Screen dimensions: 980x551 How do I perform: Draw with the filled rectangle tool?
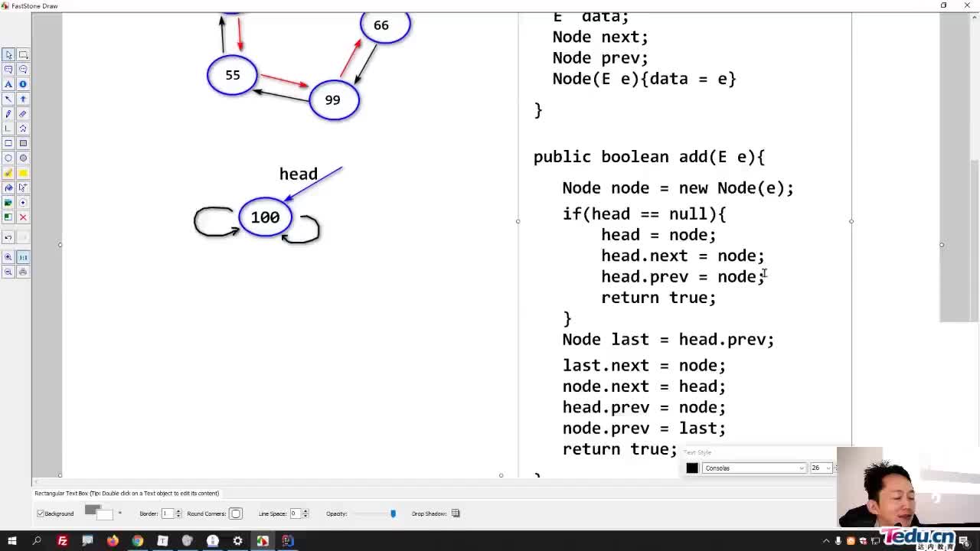tap(23, 143)
